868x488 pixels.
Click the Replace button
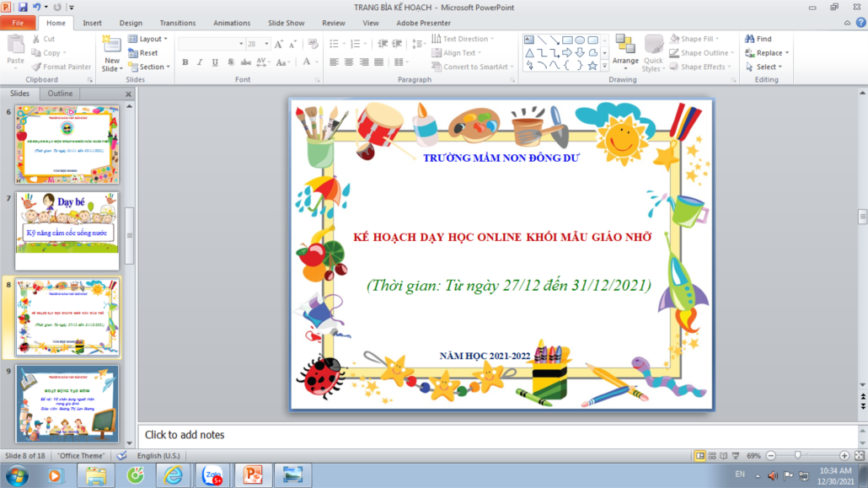click(767, 53)
